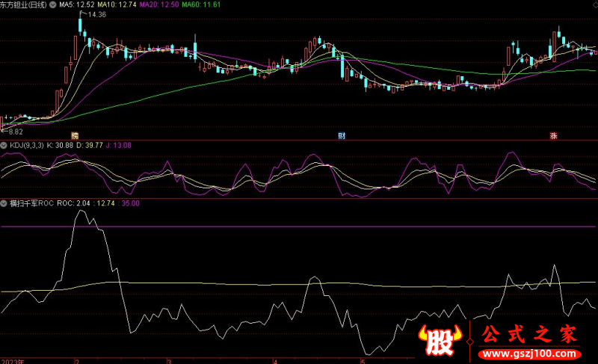
Task: Expand the KDJ indicator panel menu arrow
Action: tap(4, 144)
